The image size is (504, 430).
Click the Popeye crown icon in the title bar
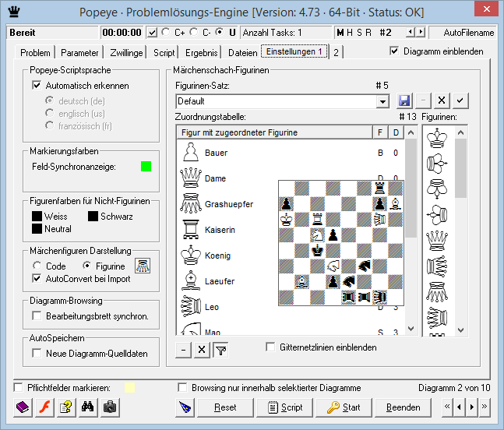coord(14,12)
